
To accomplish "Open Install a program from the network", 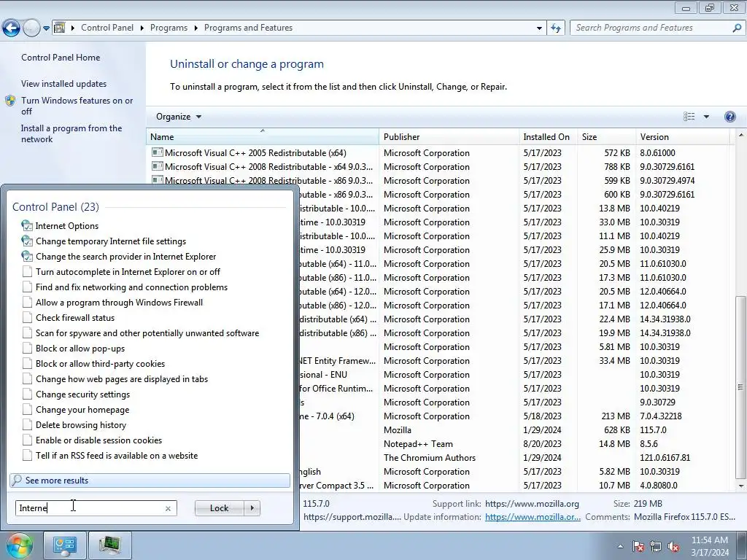I will click(71, 134).
